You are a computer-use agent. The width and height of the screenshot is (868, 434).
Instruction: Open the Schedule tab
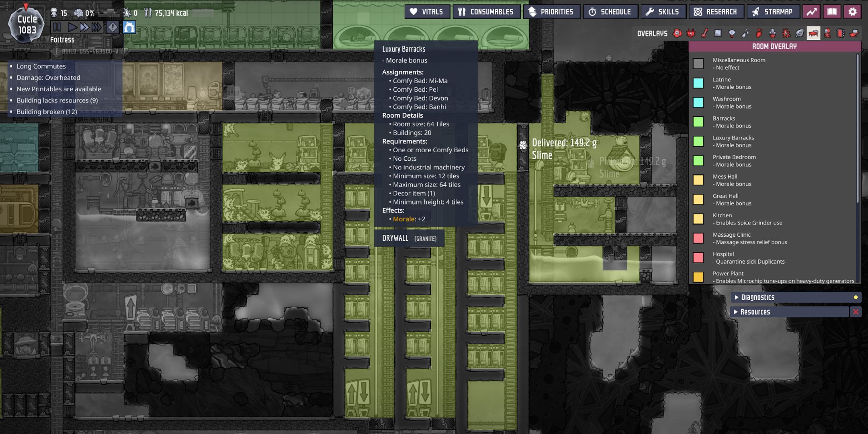pyautogui.click(x=610, y=12)
